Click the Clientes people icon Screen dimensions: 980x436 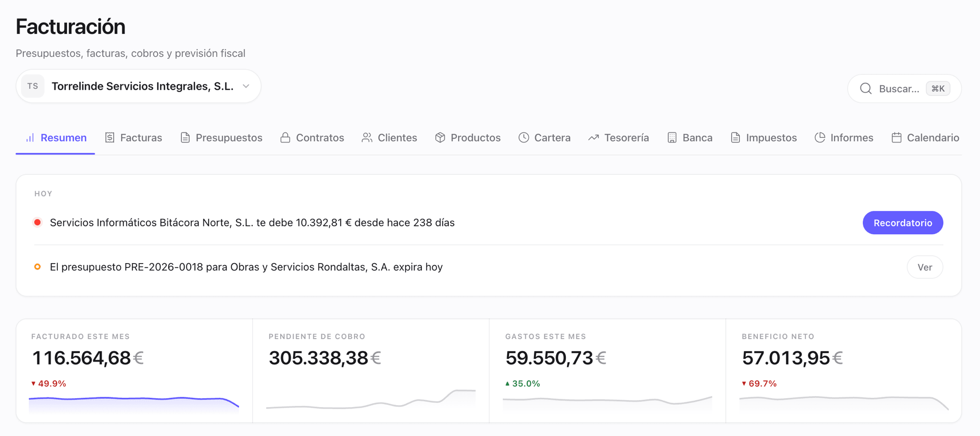point(367,138)
